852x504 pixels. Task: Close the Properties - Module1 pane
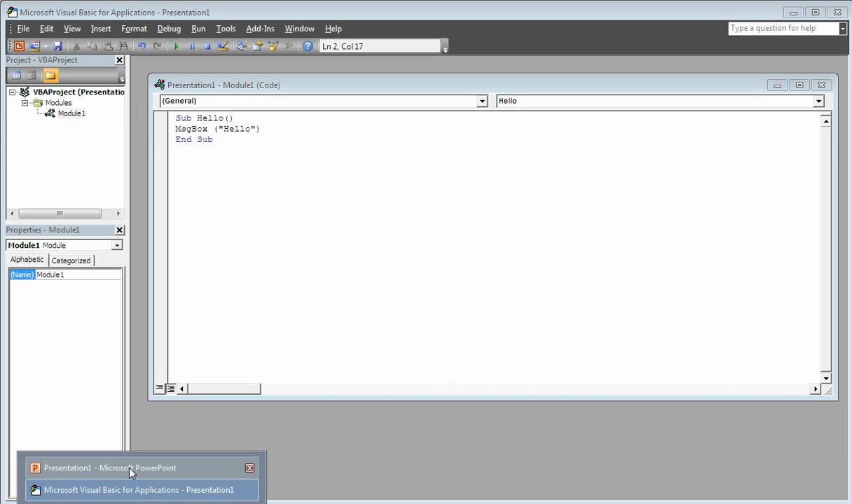pyautogui.click(x=119, y=230)
